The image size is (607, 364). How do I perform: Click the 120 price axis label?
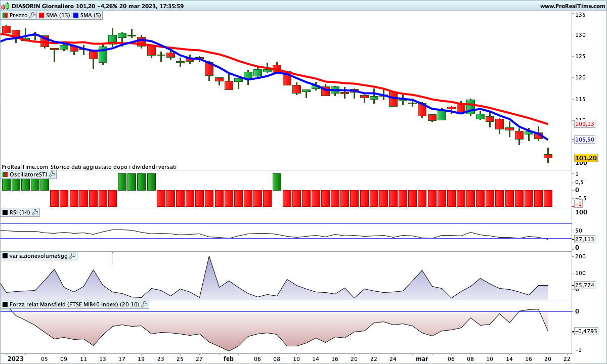tap(580, 77)
